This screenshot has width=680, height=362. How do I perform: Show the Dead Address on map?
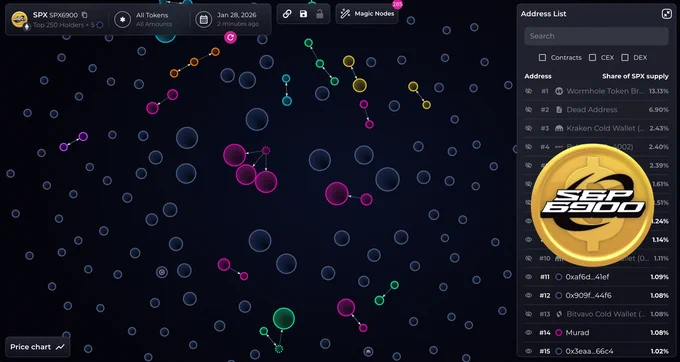tap(528, 110)
